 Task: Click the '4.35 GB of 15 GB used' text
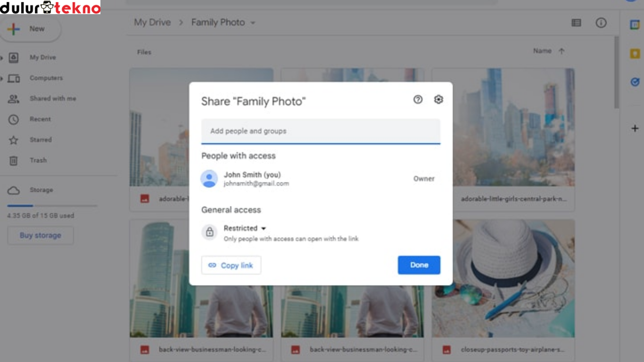tap(41, 216)
